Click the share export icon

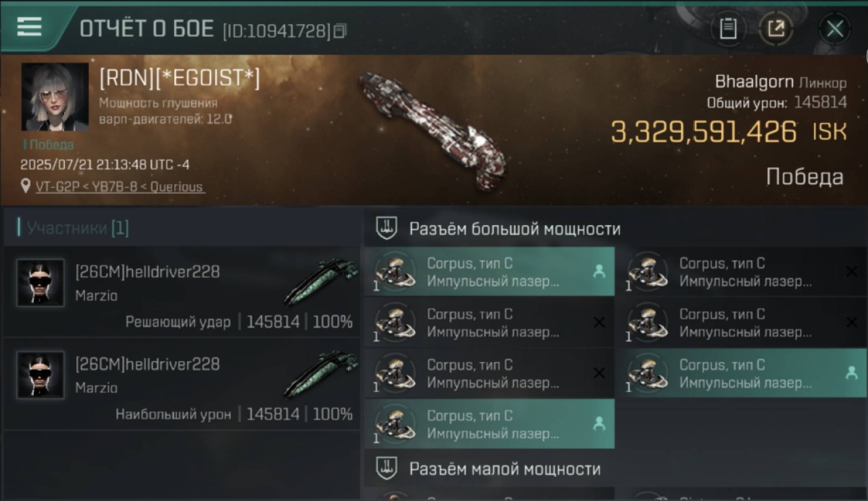pos(776,28)
